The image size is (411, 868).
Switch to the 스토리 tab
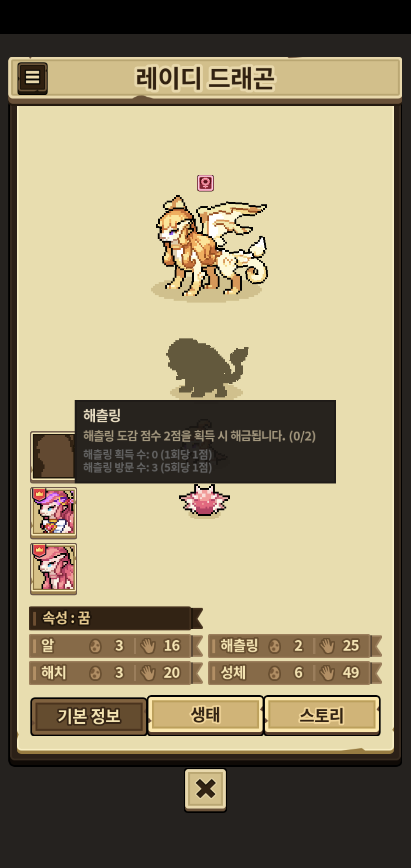click(322, 715)
